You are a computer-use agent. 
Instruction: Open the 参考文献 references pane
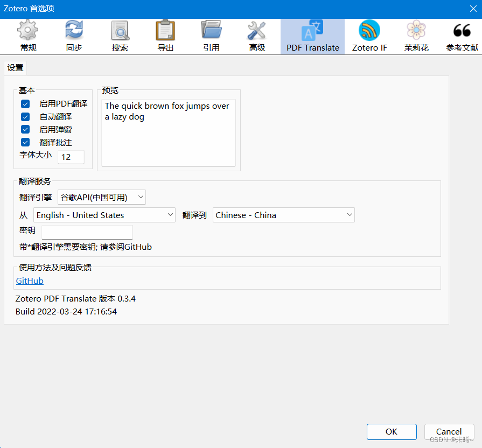(x=462, y=36)
